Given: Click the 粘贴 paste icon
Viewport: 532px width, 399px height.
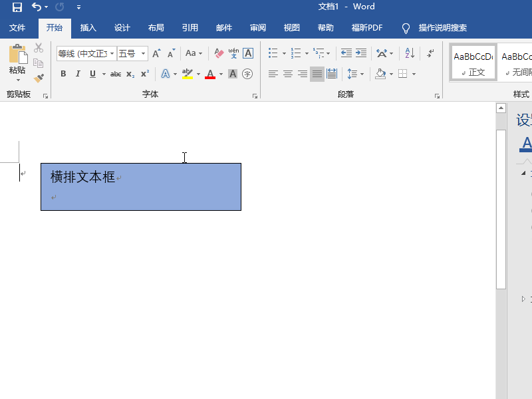Looking at the screenshot, I should [18, 54].
